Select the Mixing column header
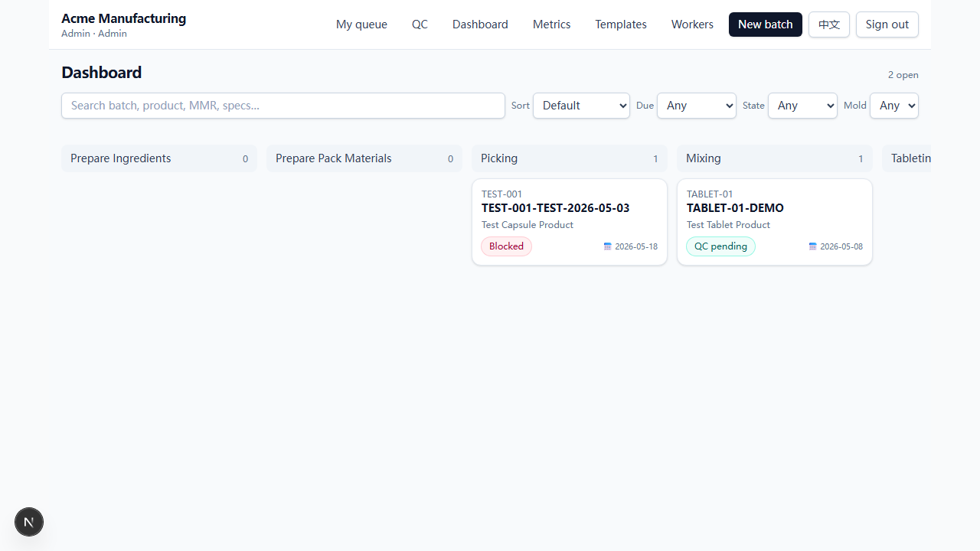 tap(775, 158)
